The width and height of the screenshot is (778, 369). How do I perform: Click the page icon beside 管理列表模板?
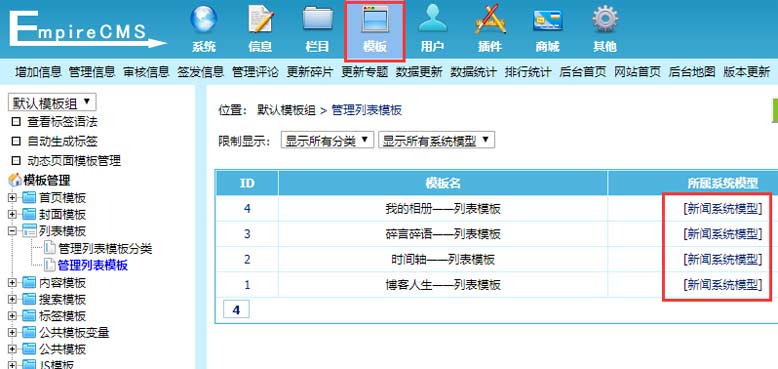50,265
